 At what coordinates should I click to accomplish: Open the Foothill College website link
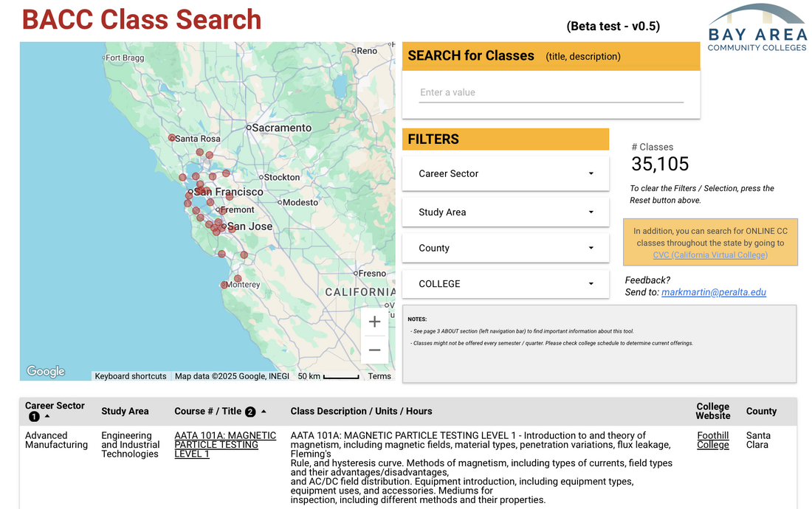point(712,440)
